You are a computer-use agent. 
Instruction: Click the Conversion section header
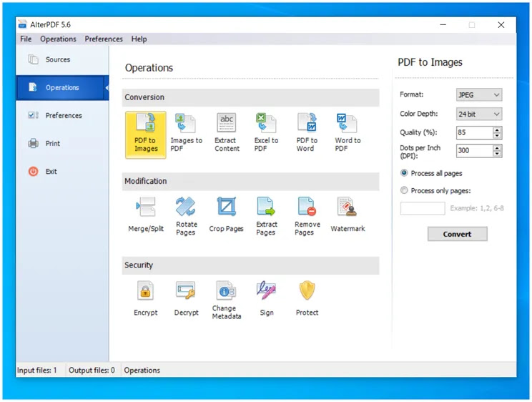(250, 97)
